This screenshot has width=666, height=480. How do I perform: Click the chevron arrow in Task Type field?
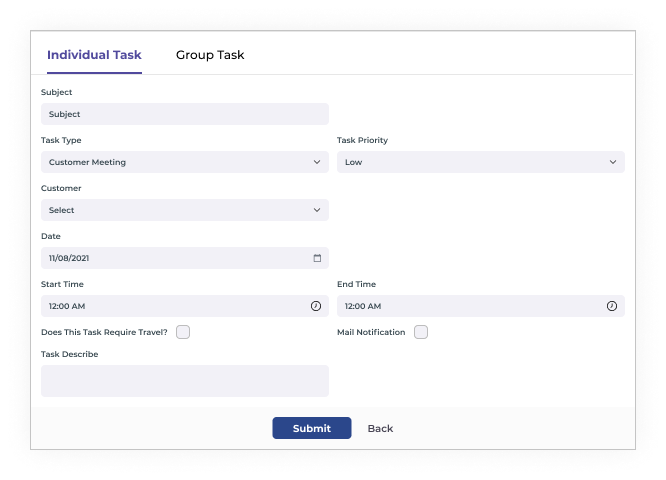tap(317, 162)
